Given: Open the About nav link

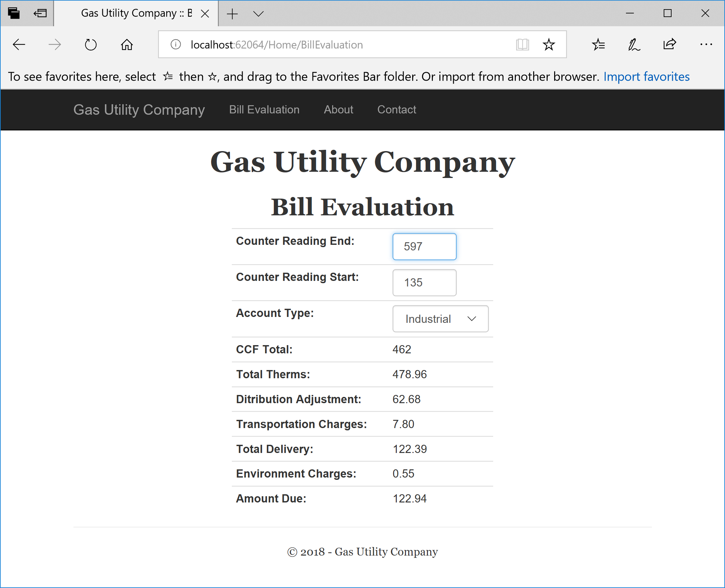Looking at the screenshot, I should tap(338, 110).
